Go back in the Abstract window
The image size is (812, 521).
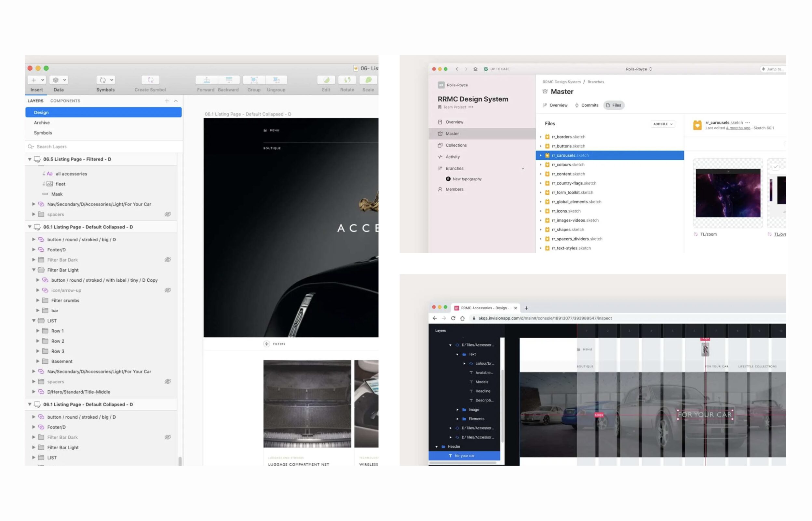pos(457,69)
